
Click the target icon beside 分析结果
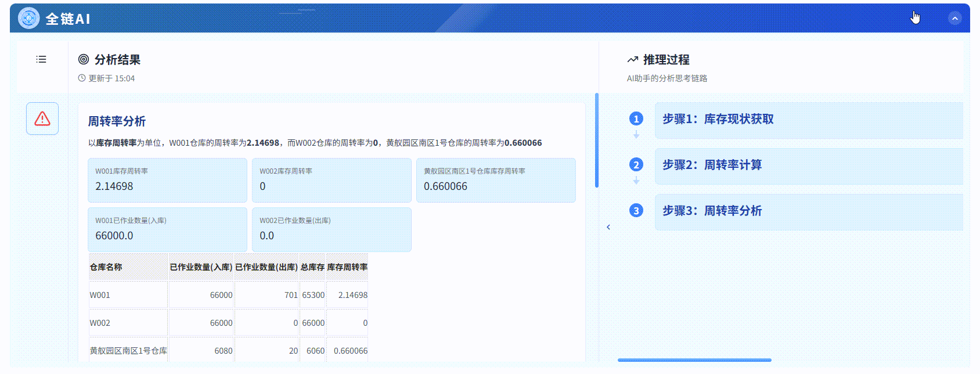(x=84, y=59)
